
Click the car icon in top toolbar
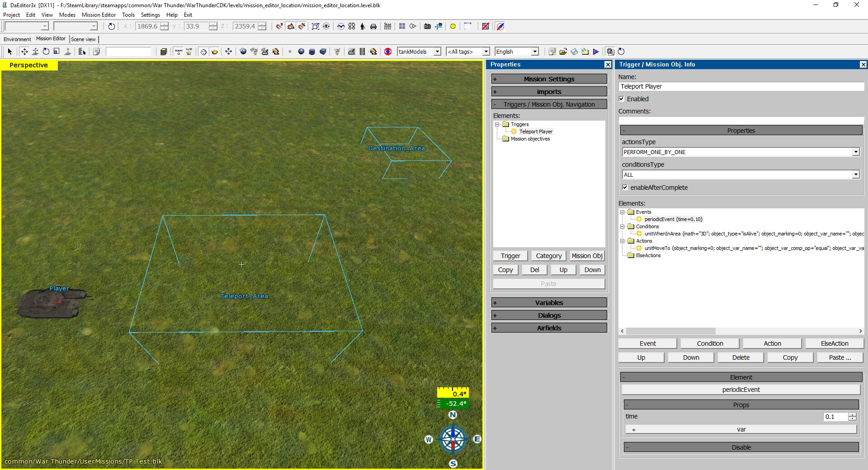click(373, 26)
